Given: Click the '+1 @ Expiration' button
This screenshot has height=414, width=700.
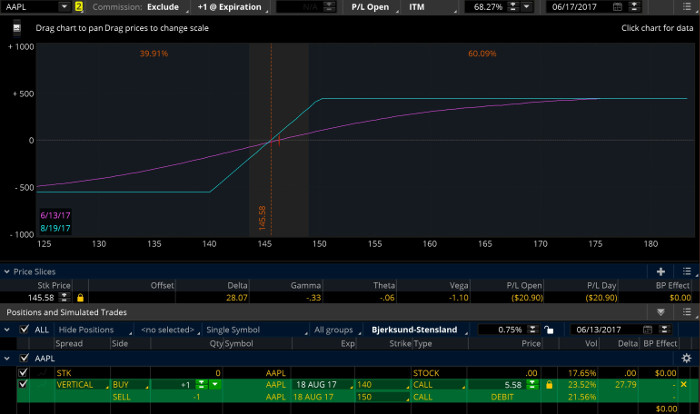Looking at the screenshot, I should click(229, 7).
